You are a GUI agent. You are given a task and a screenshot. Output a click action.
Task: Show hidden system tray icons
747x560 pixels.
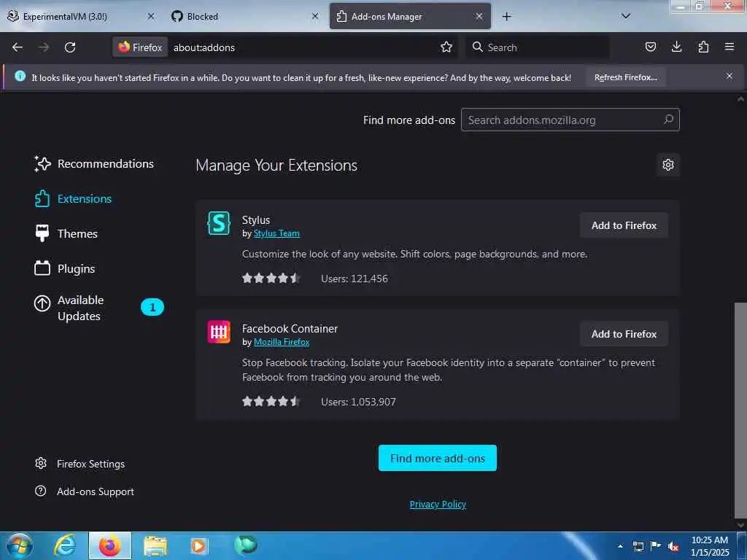(x=620, y=546)
